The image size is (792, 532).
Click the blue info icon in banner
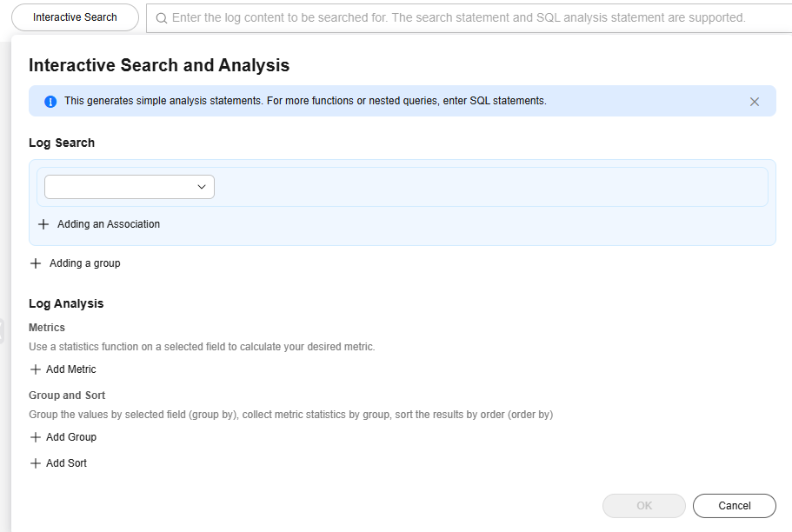click(x=50, y=102)
